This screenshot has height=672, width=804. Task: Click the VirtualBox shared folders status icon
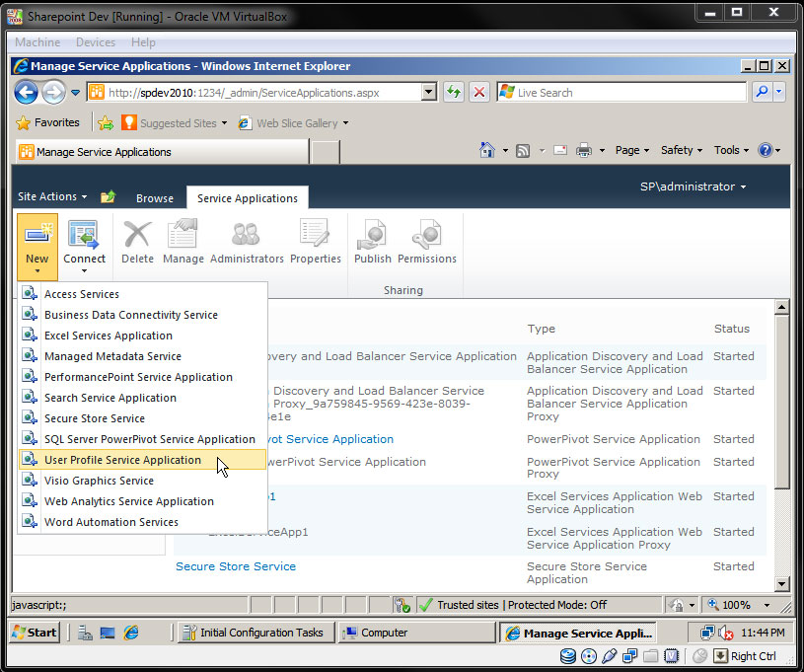pos(650,656)
